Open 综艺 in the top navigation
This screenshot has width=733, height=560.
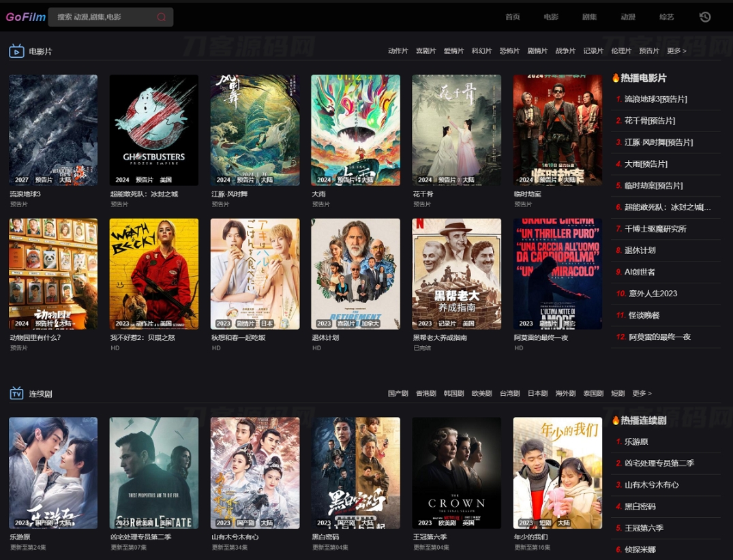point(667,17)
